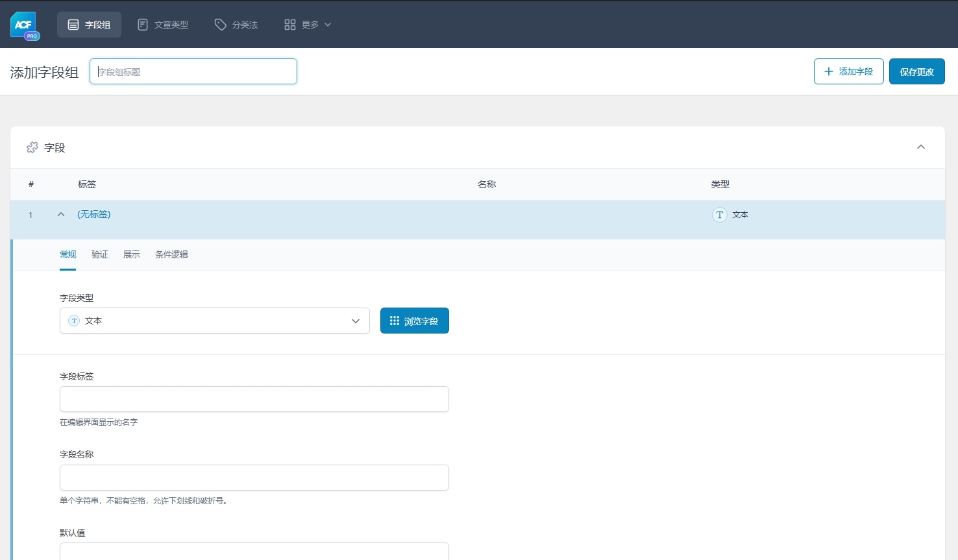Click the 分类法 tag icon
The height and width of the screenshot is (560, 958).
[x=219, y=24]
